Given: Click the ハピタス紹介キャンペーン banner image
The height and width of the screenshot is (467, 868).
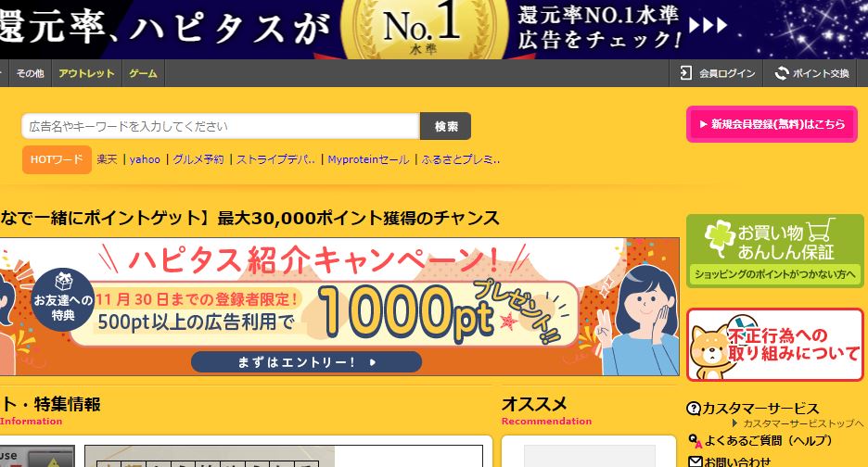Looking at the screenshot, I should (x=339, y=307).
